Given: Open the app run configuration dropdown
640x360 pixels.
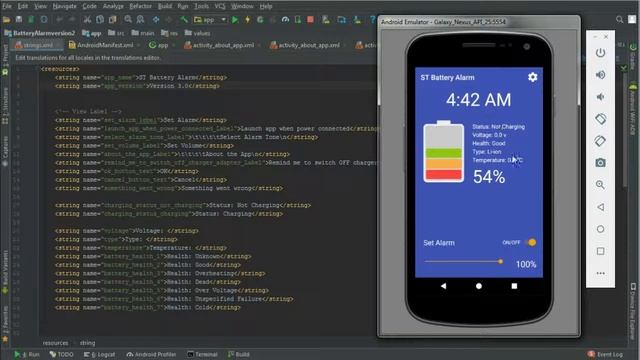Looking at the screenshot, I should [x=210, y=19].
